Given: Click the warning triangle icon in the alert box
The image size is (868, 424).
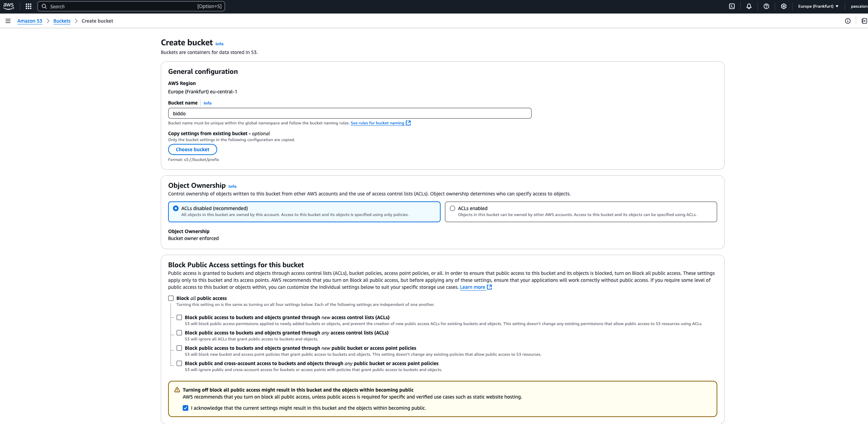Looking at the screenshot, I should pos(177,390).
